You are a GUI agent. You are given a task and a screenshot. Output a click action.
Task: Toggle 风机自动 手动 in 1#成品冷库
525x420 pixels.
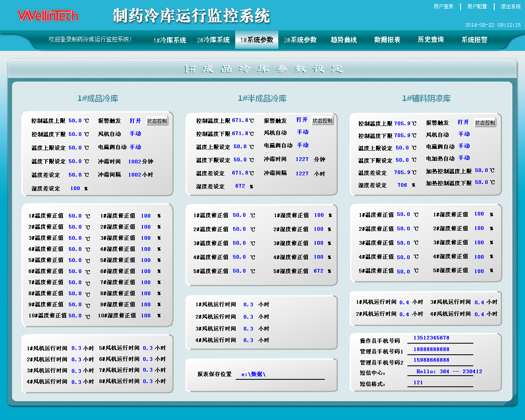[x=135, y=134]
